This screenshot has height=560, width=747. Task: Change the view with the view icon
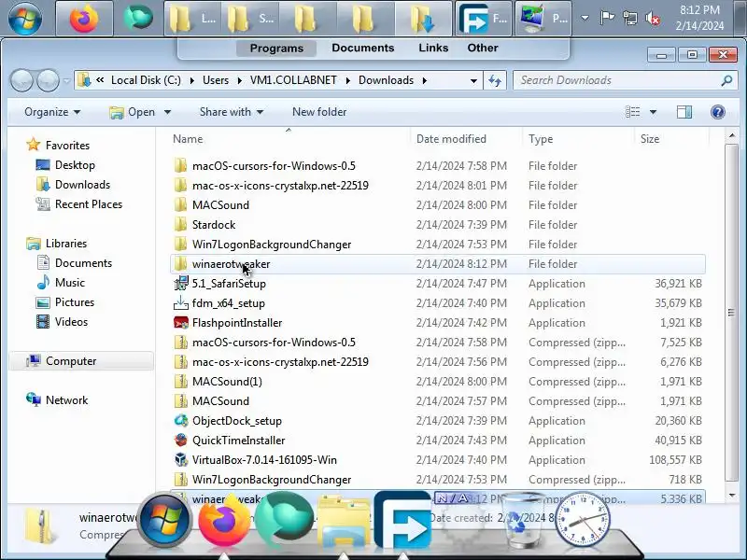(633, 112)
